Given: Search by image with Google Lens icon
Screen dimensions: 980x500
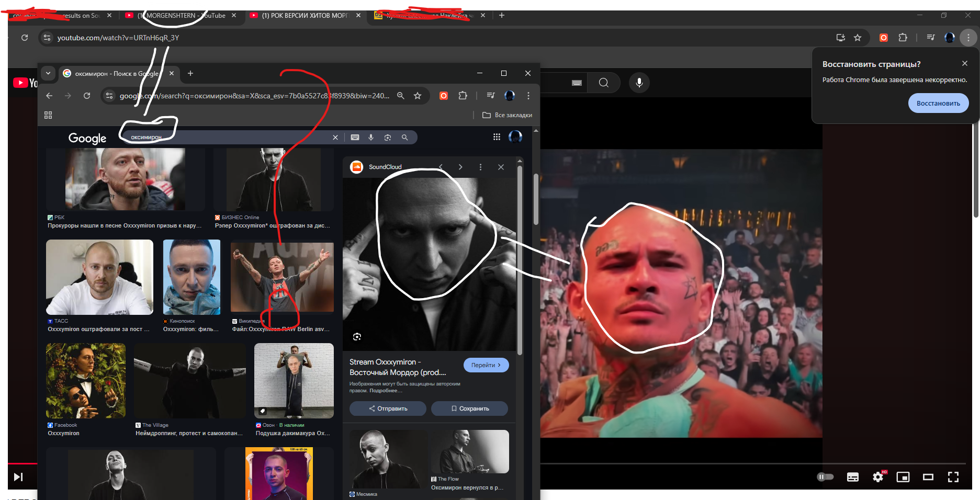Looking at the screenshot, I should [388, 138].
